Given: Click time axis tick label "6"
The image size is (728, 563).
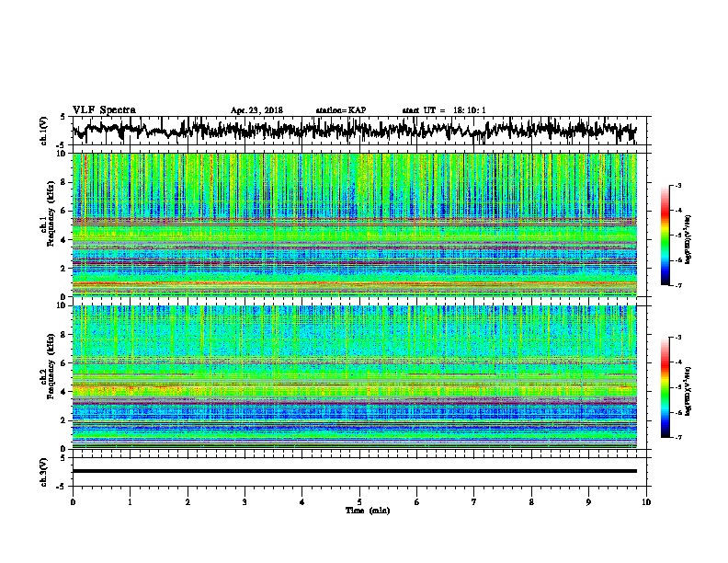Looking at the screenshot, I should click(x=417, y=501).
